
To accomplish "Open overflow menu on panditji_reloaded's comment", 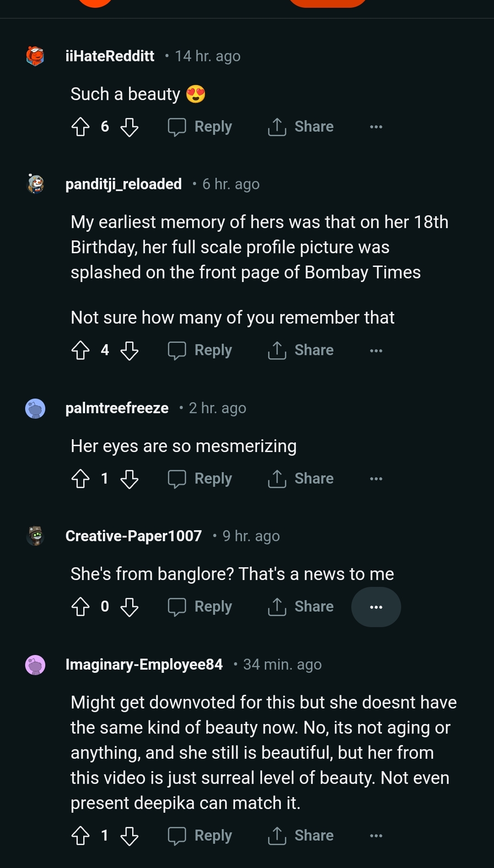I will [376, 351].
